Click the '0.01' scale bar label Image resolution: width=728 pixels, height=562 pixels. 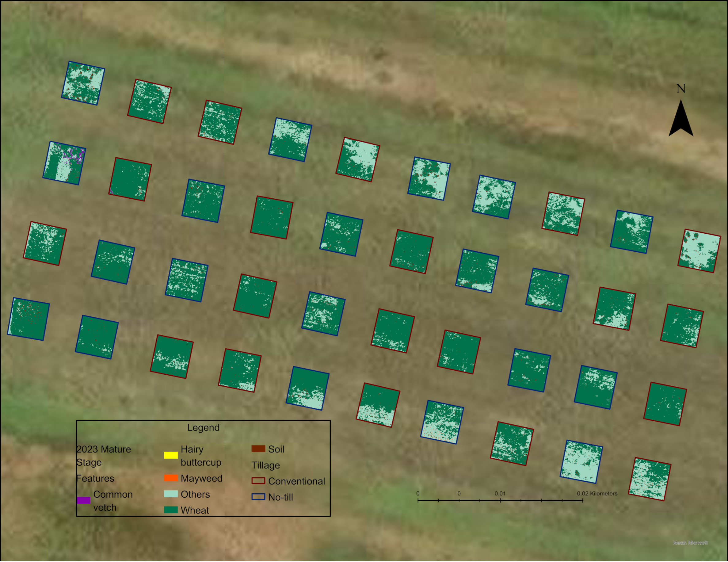click(500, 494)
